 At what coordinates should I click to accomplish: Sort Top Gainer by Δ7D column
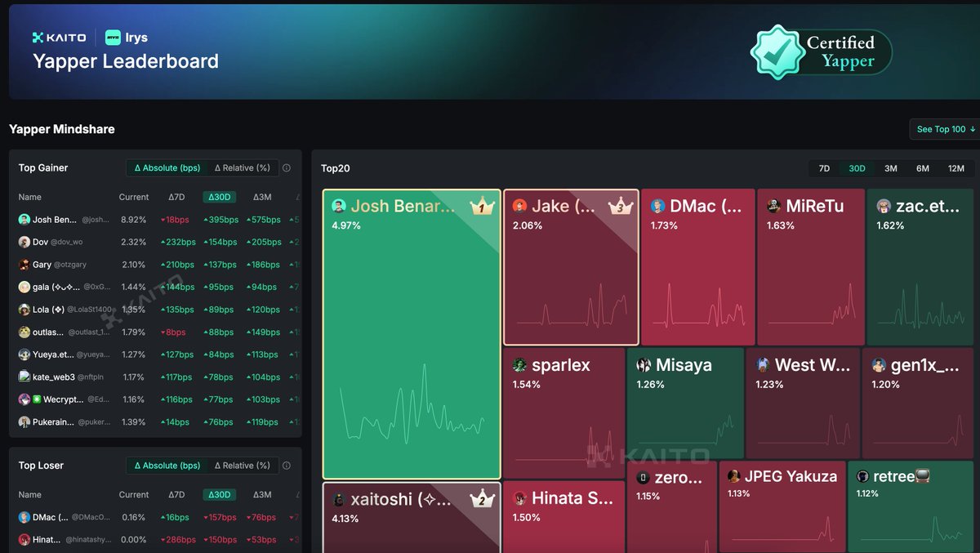pyautogui.click(x=176, y=197)
